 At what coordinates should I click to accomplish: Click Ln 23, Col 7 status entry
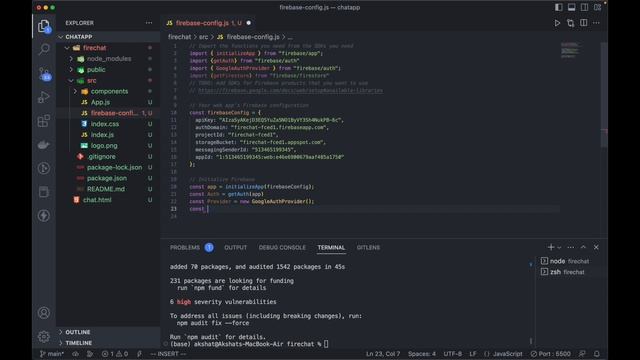point(383,354)
